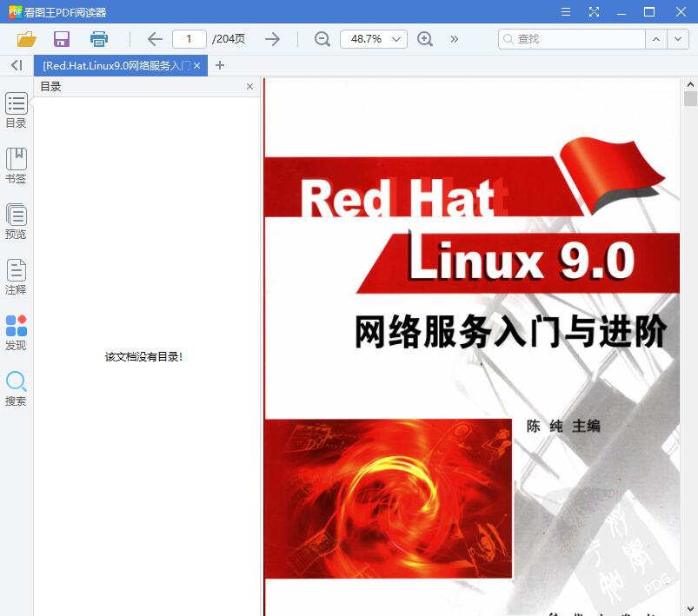The image size is (698, 616).
Task: Click scrollbar up arrow
Action: click(x=690, y=84)
